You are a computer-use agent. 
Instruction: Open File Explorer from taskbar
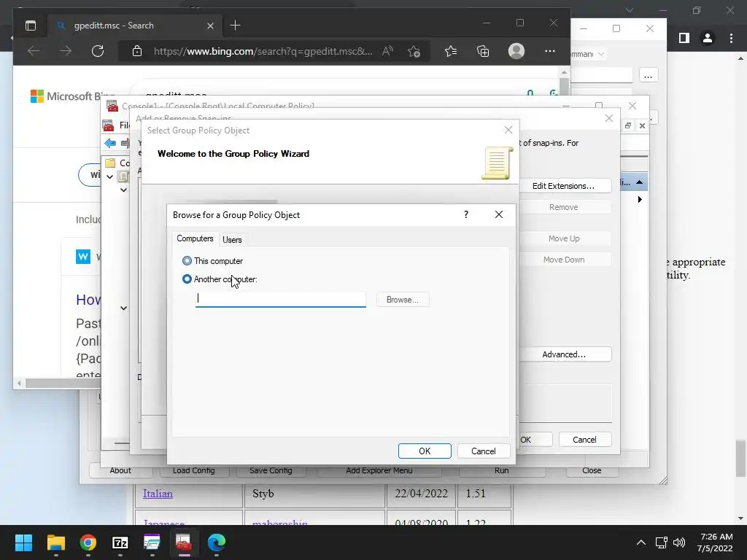(55, 542)
